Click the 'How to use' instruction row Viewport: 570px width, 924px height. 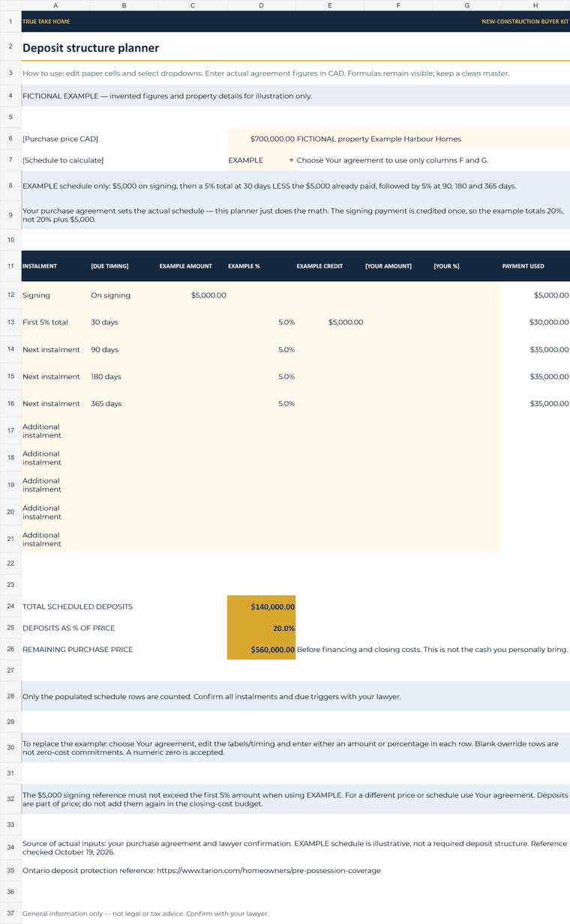click(x=295, y=73)
